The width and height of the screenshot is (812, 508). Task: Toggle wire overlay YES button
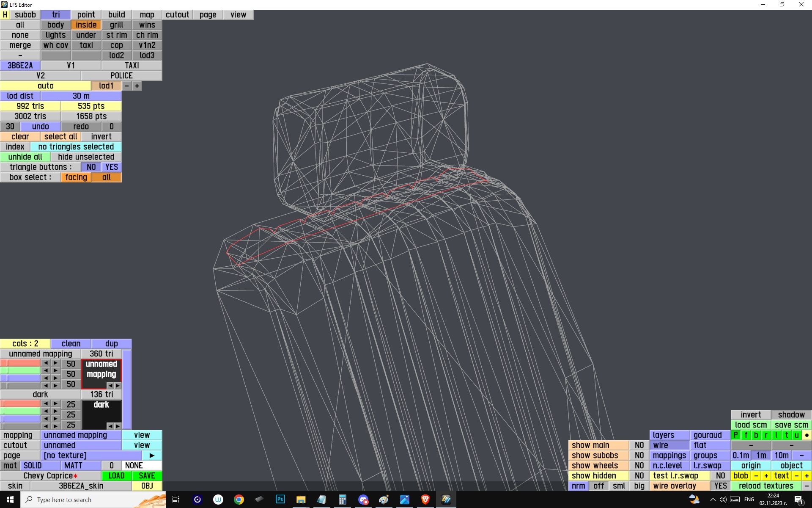[720, 486]
